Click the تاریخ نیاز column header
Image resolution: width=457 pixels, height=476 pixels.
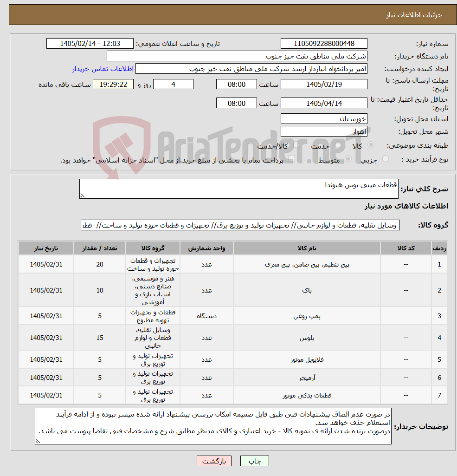[x=46, y=248]
